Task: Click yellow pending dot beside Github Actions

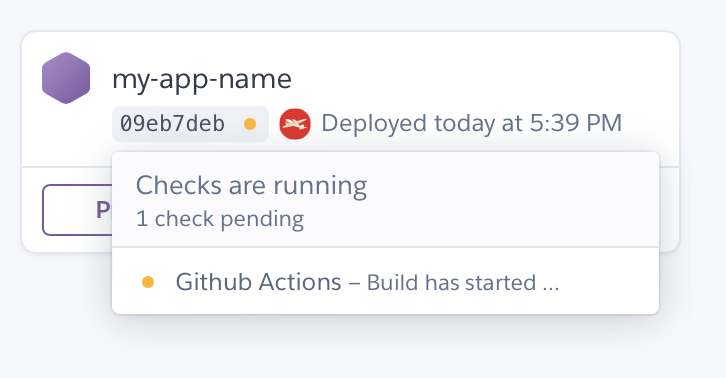Action: pyautogui.click(x=148, y=282)
